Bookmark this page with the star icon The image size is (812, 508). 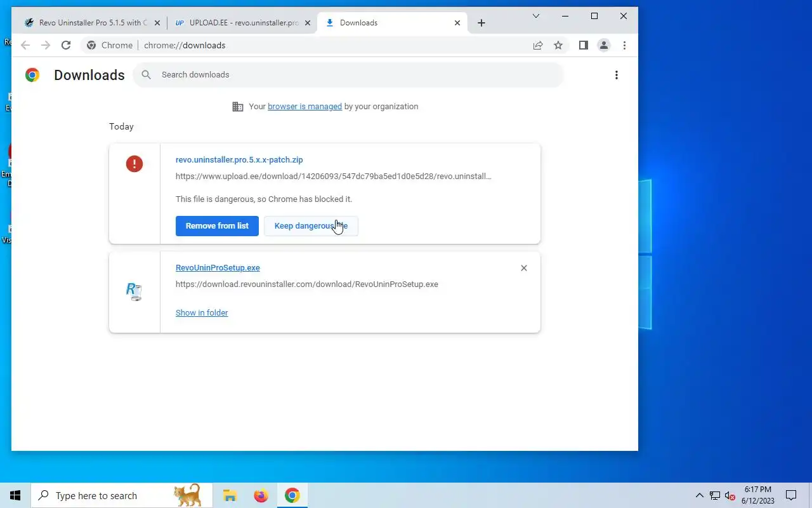pos(558,45)
